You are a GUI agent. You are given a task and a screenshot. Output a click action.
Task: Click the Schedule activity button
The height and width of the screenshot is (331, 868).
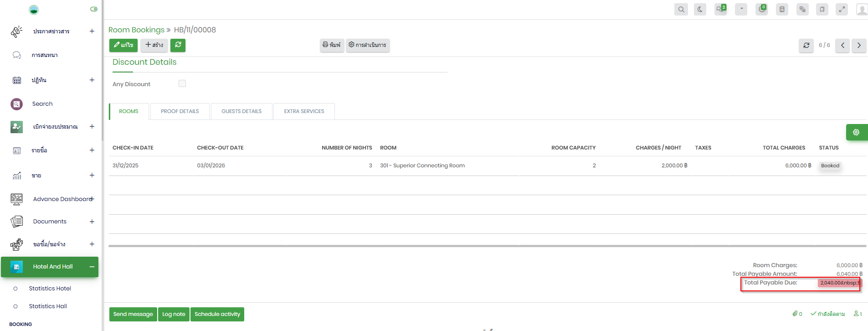[217, 314]
